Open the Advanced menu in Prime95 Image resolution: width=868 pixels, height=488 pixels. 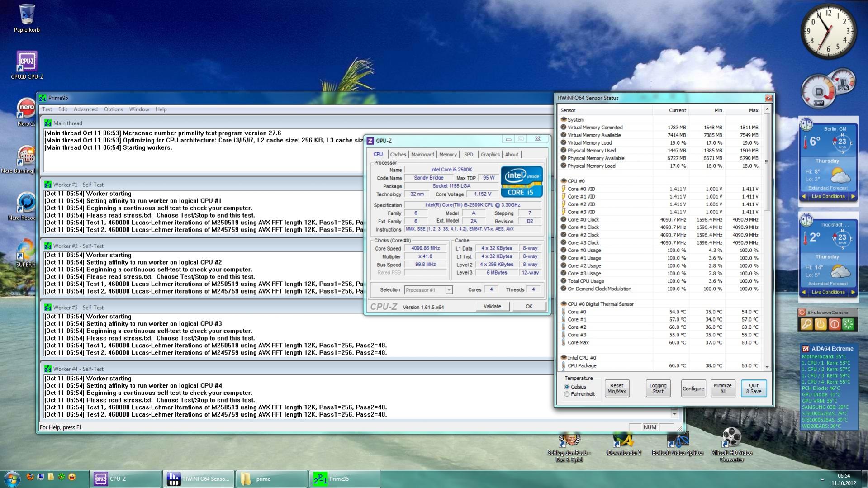tap(85, 109)
